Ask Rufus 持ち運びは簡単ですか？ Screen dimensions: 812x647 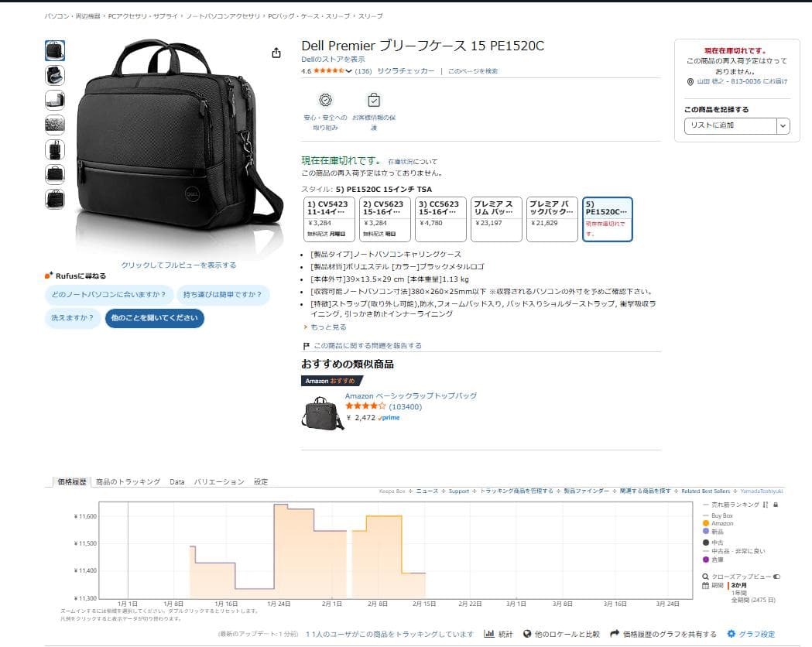click(223, 295)
